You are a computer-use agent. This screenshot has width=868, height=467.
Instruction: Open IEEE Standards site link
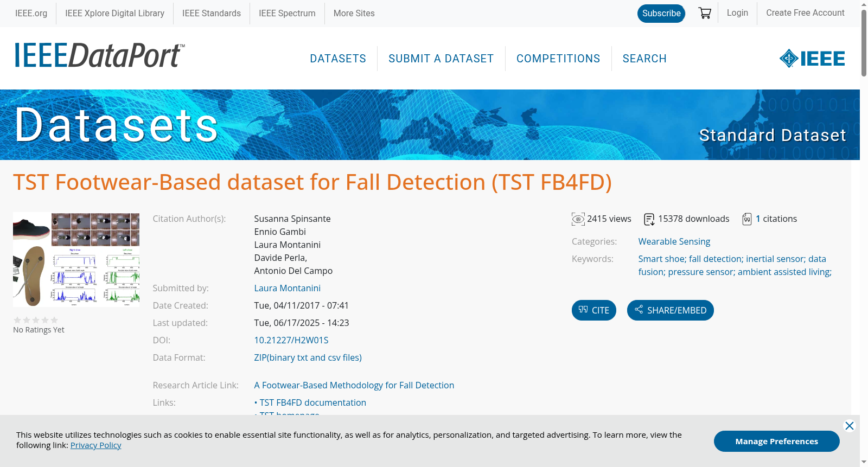point(212,13)
